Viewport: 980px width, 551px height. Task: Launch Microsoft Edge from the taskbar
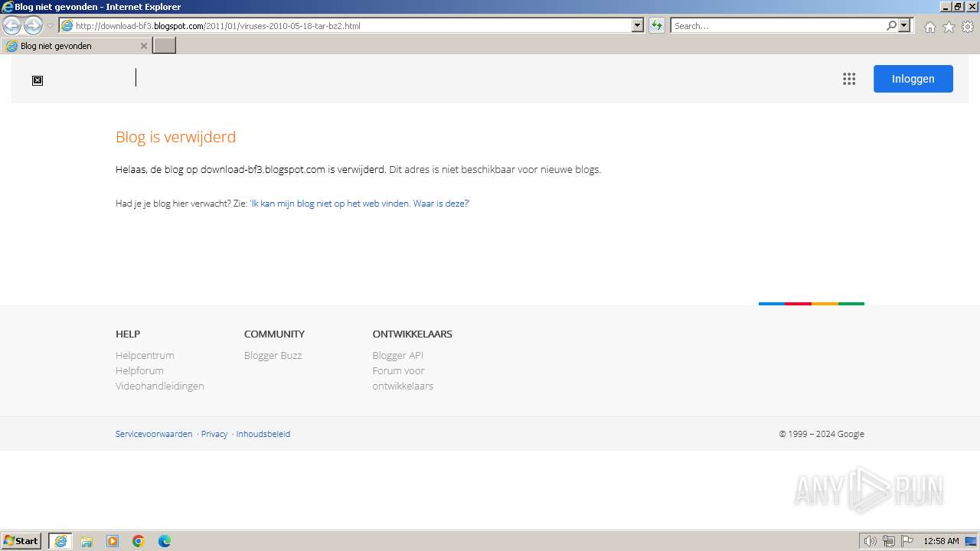[x=165, y=541]
